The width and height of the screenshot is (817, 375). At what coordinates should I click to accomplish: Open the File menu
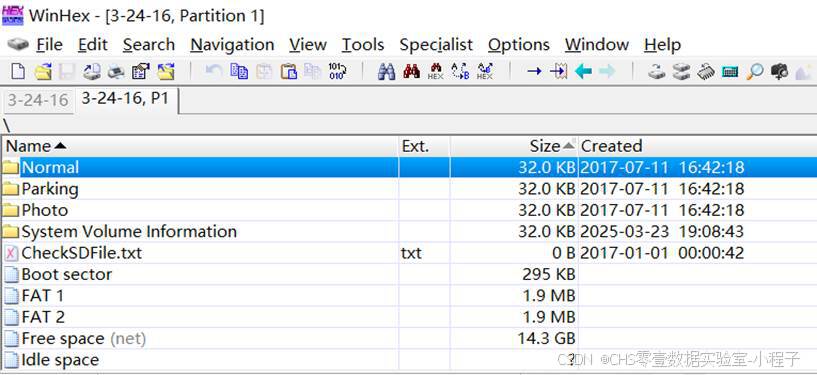[49, 45]
